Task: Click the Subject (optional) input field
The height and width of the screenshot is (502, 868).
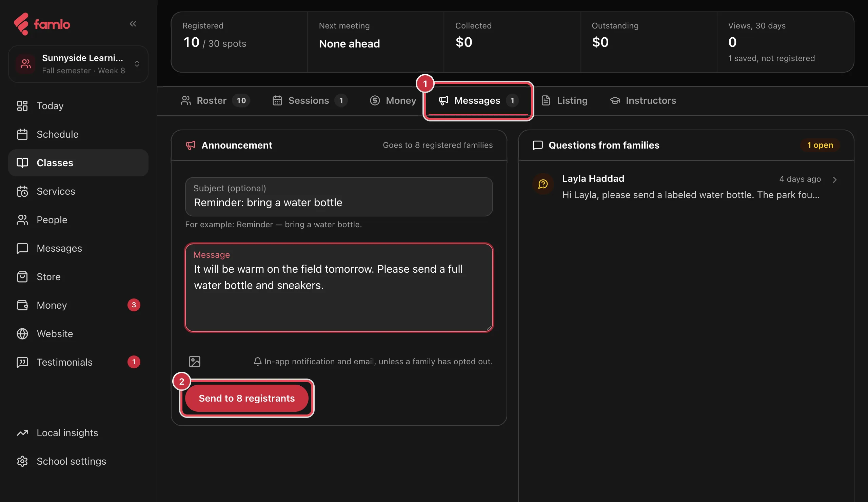Action: pyautogui.click(x=339, y=197)
